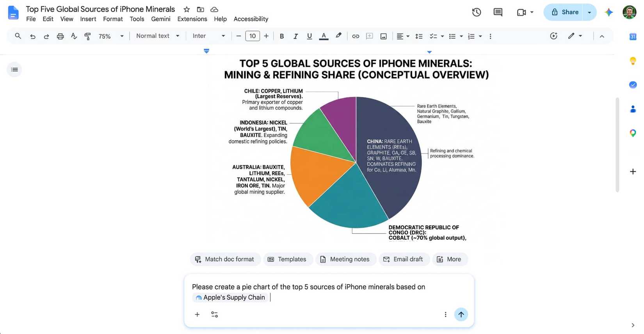Insert an image from toolbar
Screen dimensions: 644x334
coord(384,36)
